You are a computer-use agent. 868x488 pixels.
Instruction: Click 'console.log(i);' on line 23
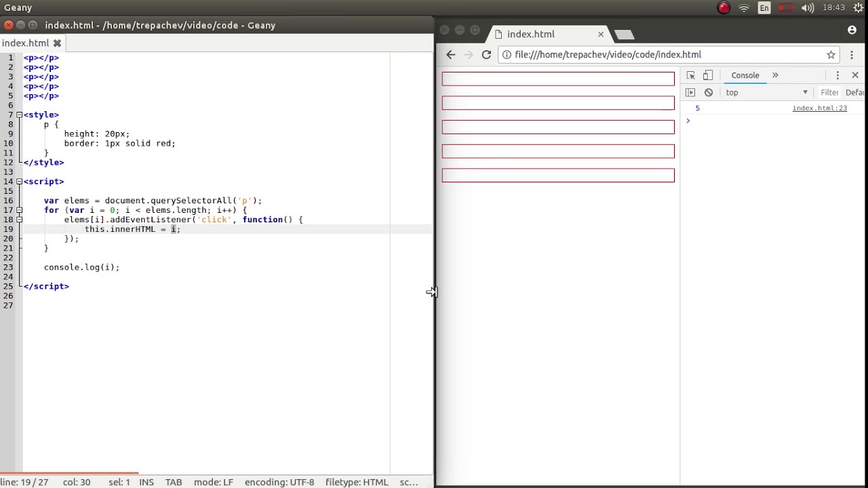point(81,267)
